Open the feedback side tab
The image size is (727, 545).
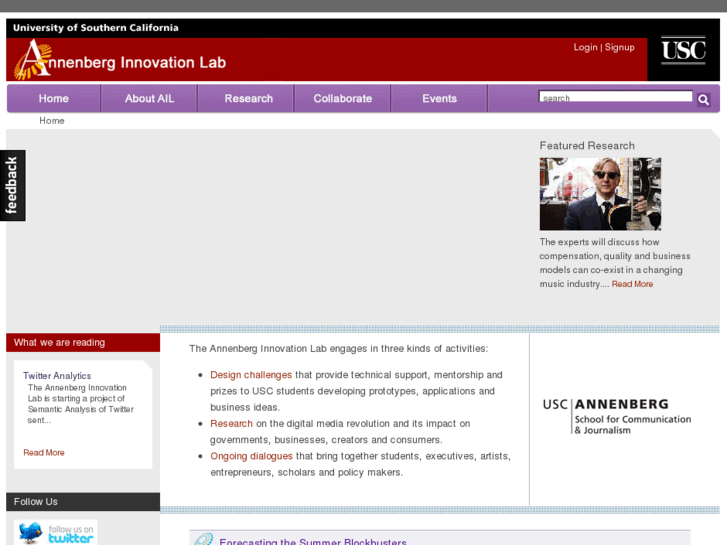point(13,186)
